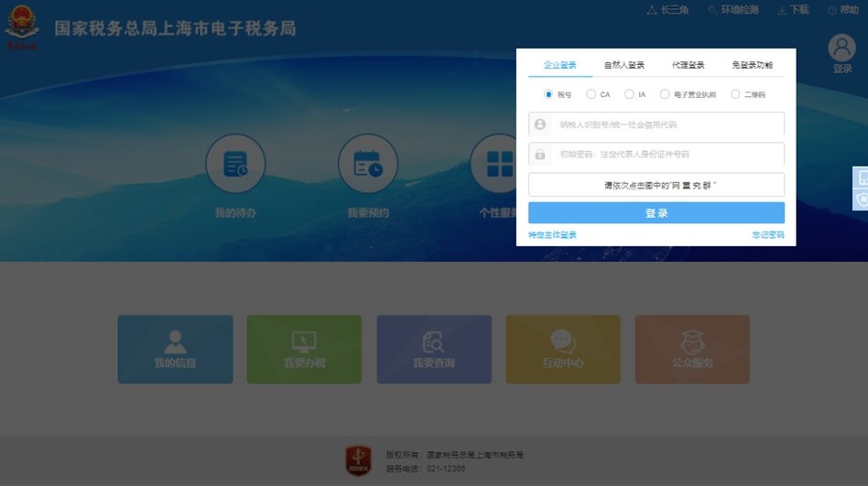Open the 免登录功能 tab
Screen dimensions: 868x486
point(752,65)
